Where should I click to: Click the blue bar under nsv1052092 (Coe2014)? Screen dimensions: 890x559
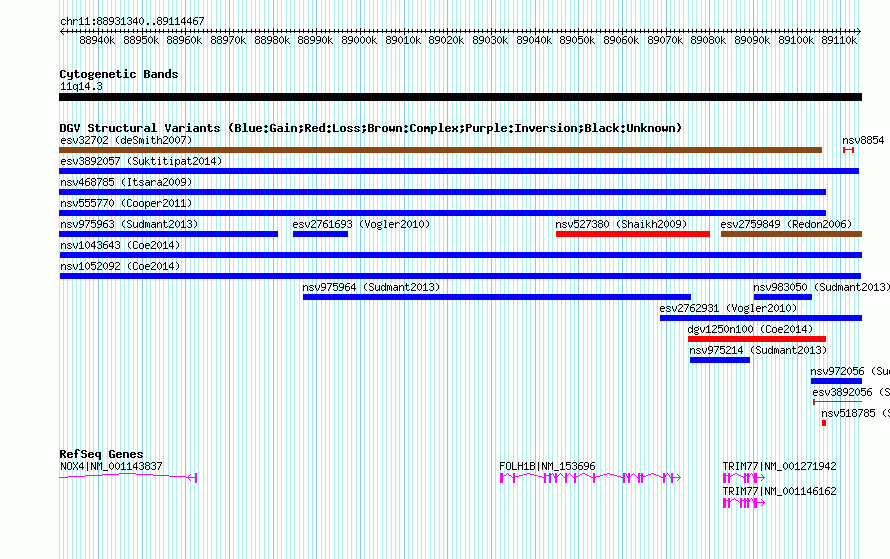pyautogui.click(x=460, y=276)
